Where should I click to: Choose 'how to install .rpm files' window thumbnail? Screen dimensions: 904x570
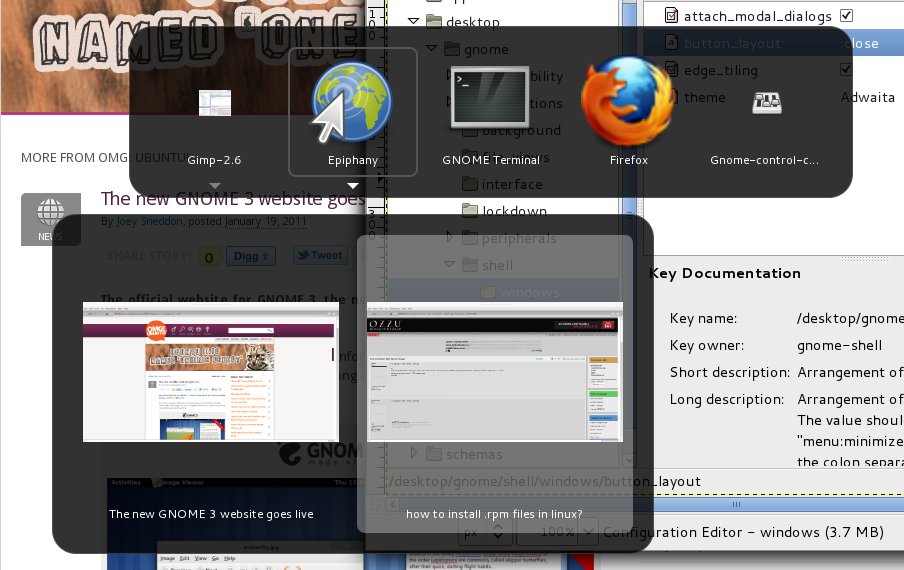(x=495, y=372)
